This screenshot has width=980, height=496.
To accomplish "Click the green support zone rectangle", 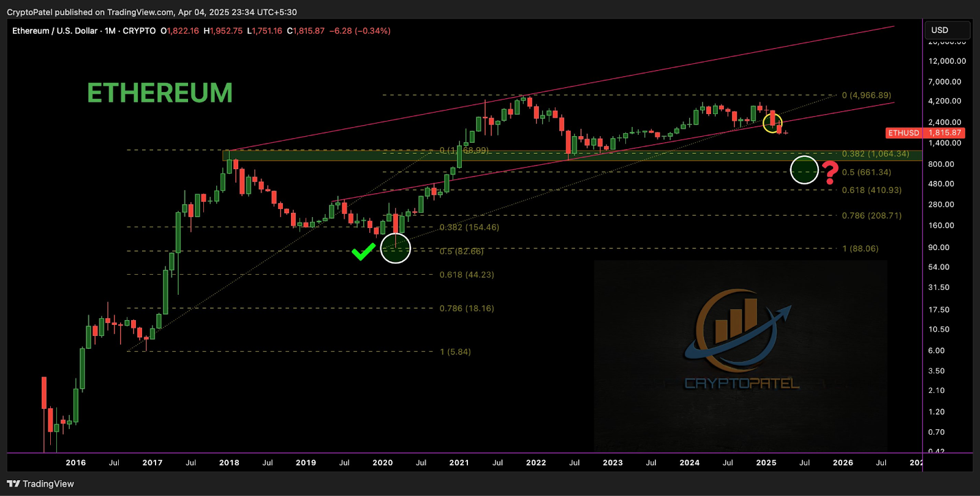I will (x=572, y=156).
